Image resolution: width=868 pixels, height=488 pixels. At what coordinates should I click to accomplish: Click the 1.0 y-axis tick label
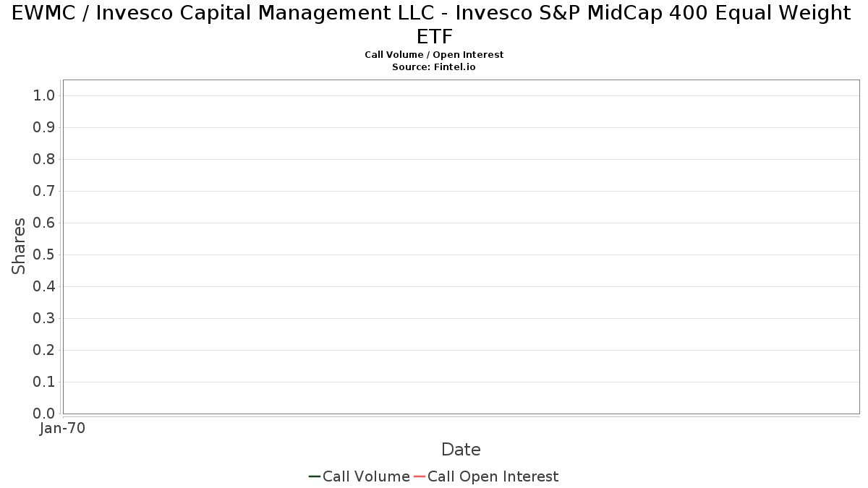(44, 95)
